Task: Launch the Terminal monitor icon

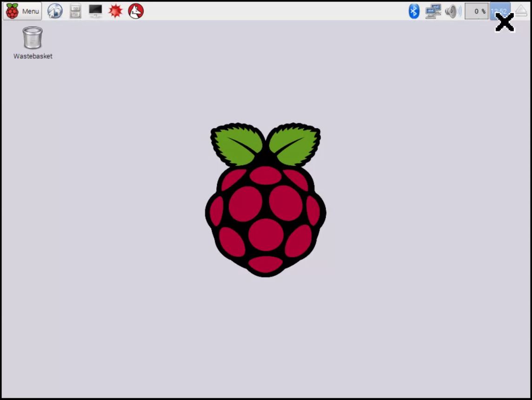Action: pos(95,11)
